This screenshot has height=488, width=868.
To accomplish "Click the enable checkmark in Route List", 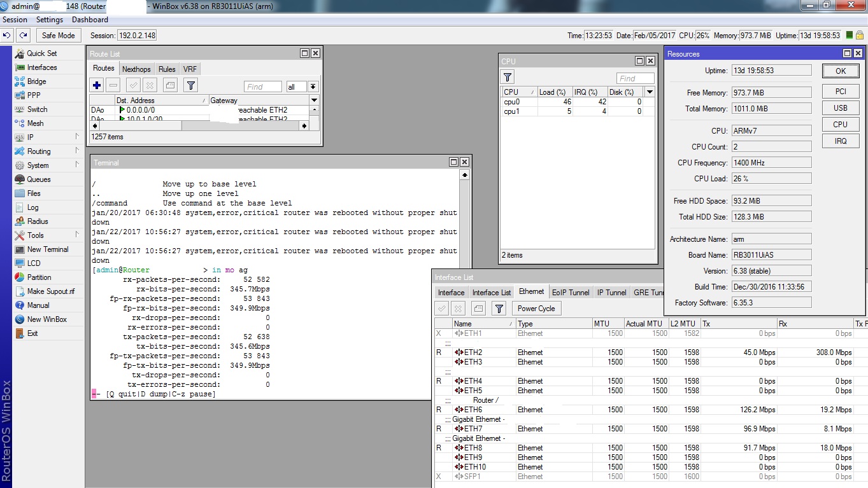I will (x=133, y=85).
